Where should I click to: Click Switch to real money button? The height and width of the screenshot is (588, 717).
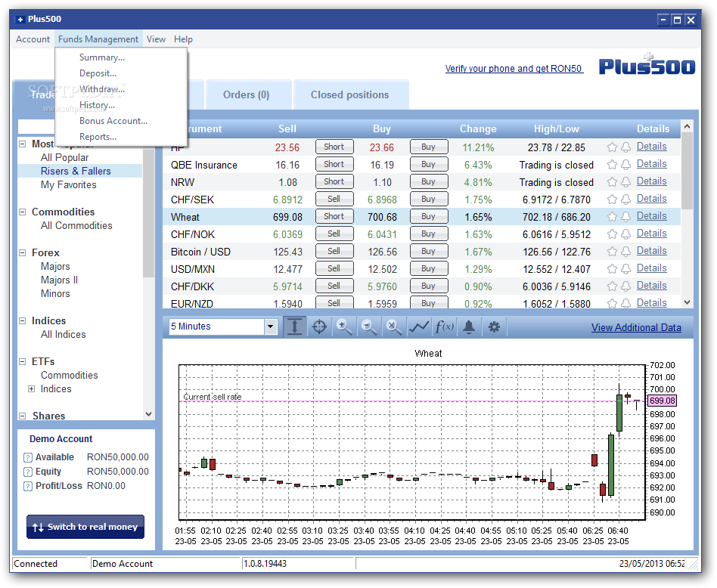coord(85,527)
